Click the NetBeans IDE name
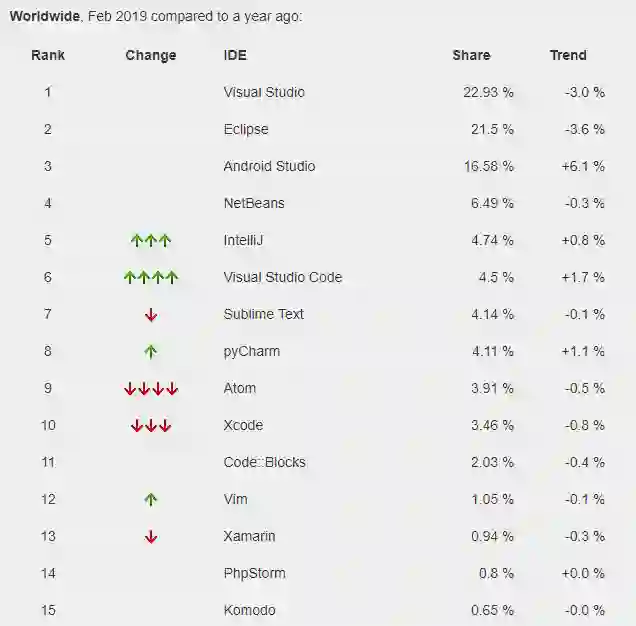The width and height of the screenshot is (636, 626). pyautogui.click(x=254, y=203)
